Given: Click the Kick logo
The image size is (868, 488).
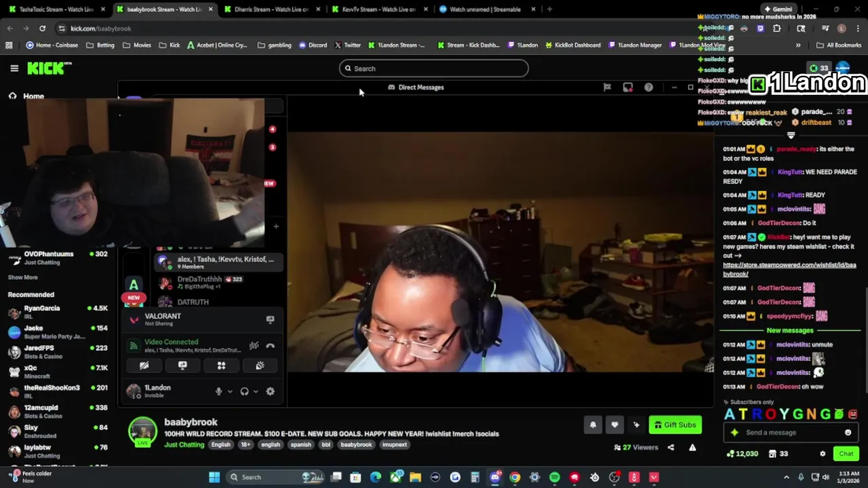Looking at the screenshot, I should pos(49,68).
